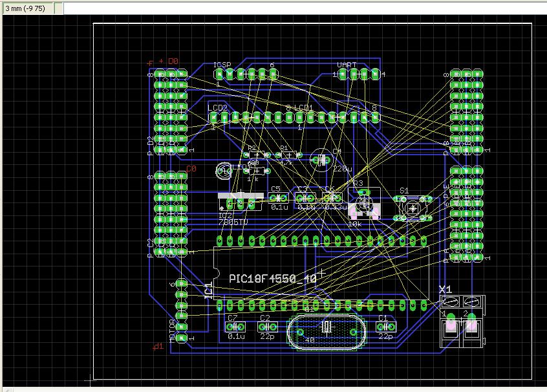Select the 1k resistor beside LED1
The image size is (547, 392).
pos(257,171)
